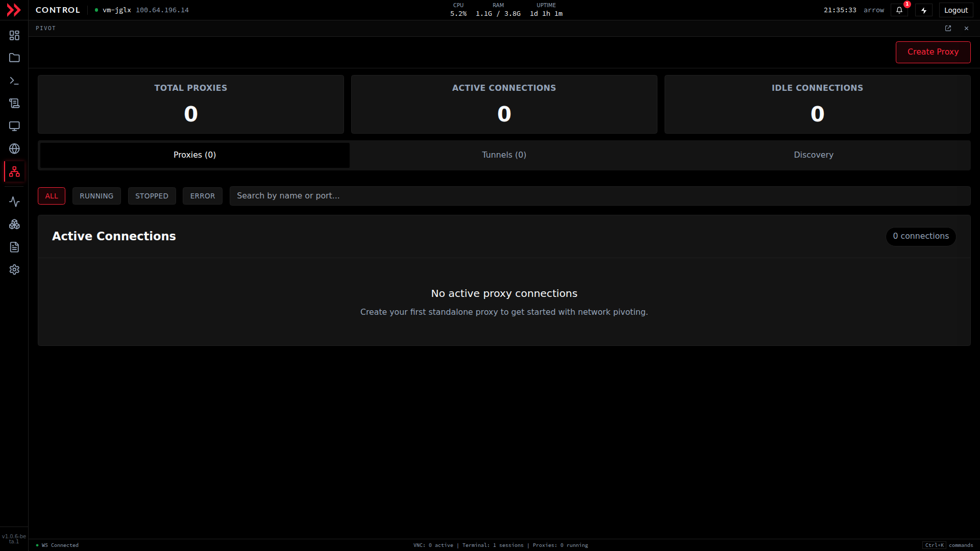Open command palette via Ctrl+K commands hint

[x=949, y=545]
